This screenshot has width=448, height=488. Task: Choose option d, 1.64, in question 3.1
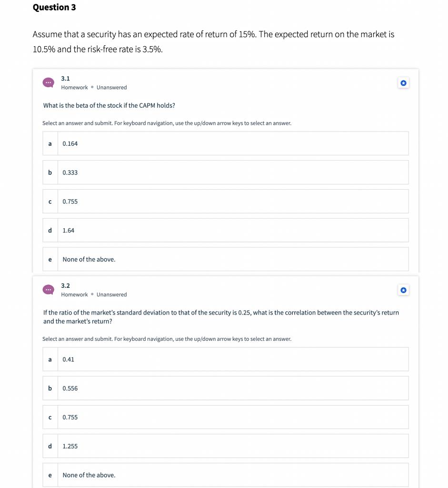click(x=225, y=230)
